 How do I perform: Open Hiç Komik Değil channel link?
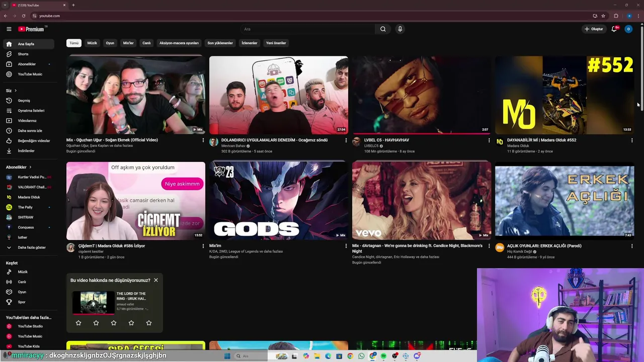[x=519, y=251]
